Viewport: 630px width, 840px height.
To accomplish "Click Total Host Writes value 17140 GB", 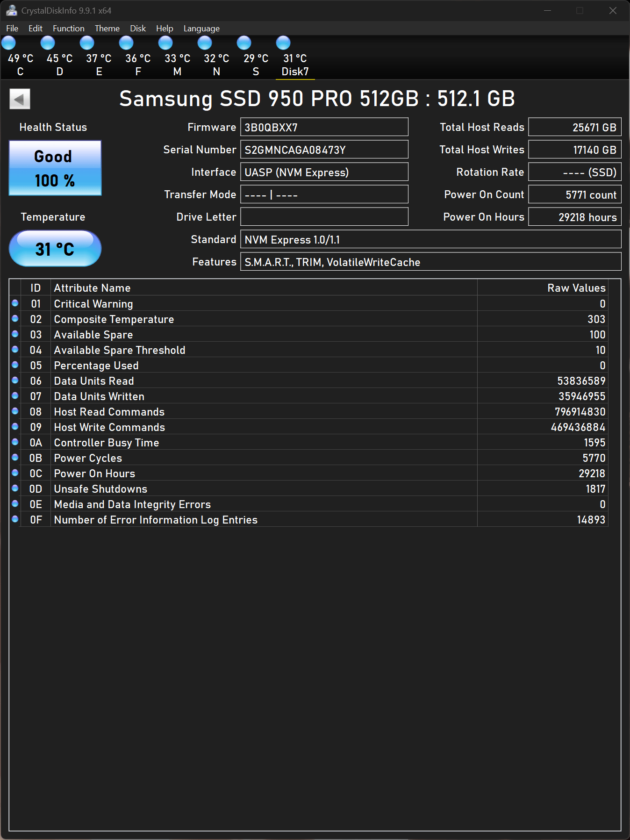I will [575, 150].
